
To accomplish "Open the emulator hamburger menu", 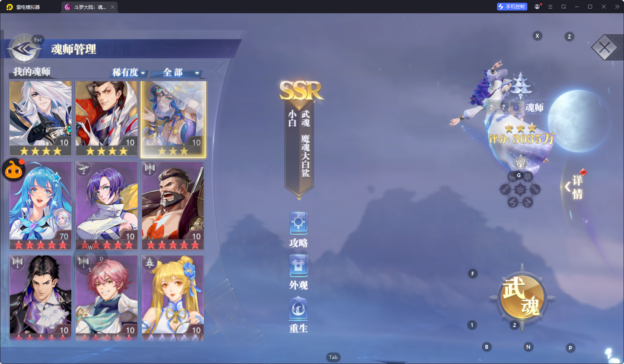I will (x=550, y=7).
